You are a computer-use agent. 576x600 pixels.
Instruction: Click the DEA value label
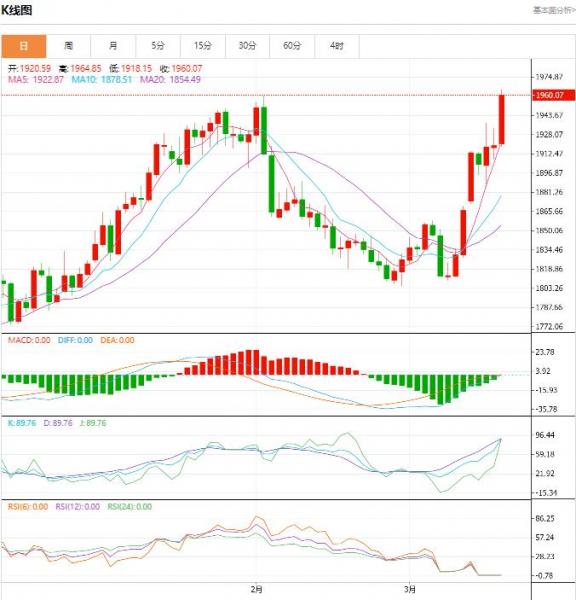(117, 340)
